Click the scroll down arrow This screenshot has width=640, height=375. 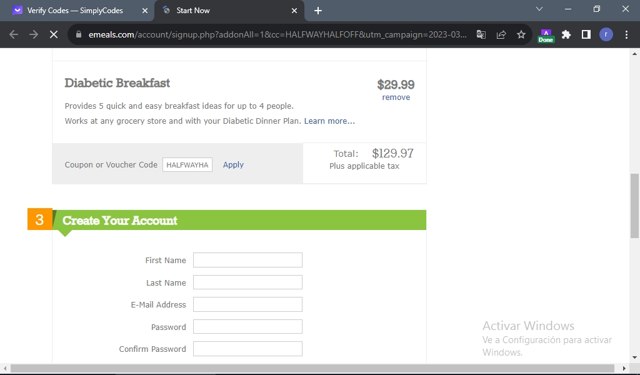[634, 357]
